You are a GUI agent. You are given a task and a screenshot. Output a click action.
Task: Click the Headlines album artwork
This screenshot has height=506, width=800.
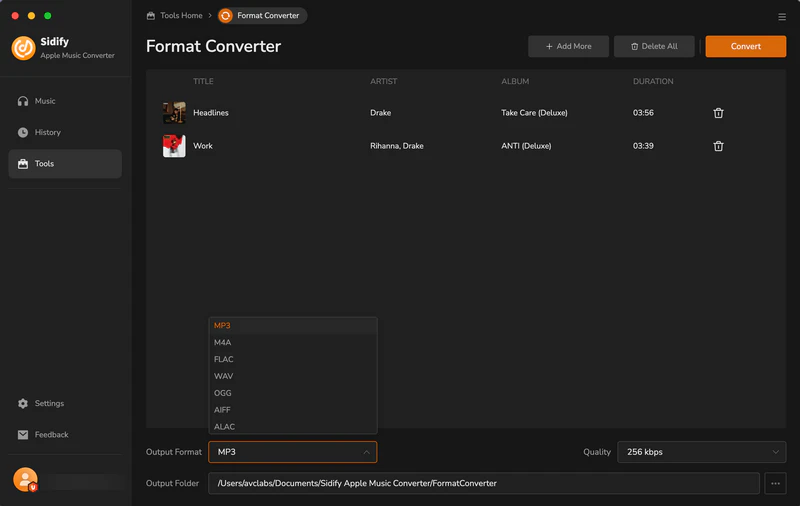click(174, 113)
